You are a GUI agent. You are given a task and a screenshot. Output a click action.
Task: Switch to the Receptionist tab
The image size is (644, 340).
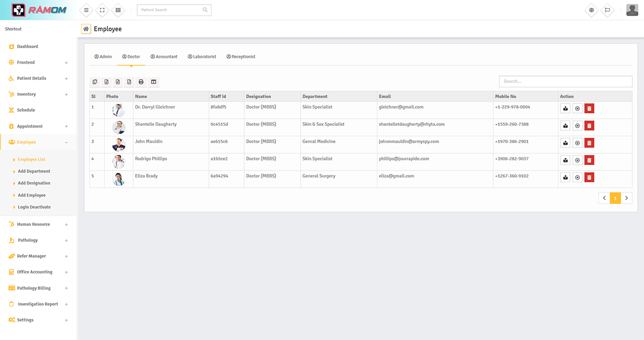tap(241, 57)
